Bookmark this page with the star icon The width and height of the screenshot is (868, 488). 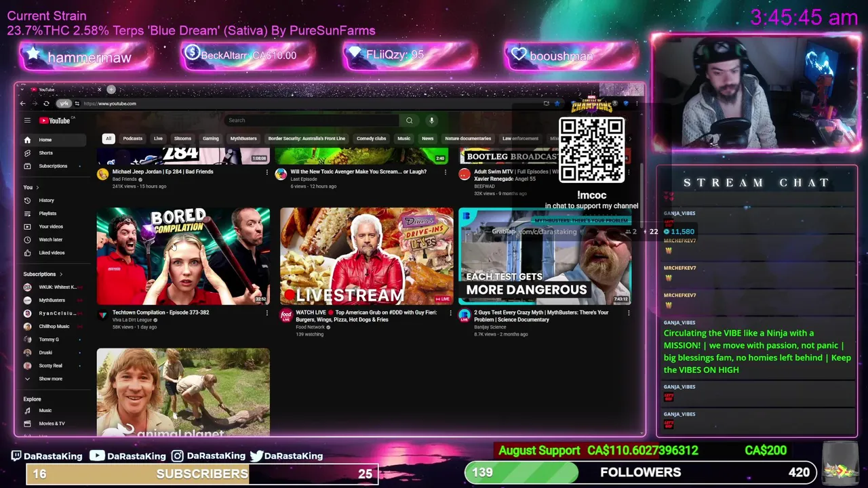(x=557, y=104)
